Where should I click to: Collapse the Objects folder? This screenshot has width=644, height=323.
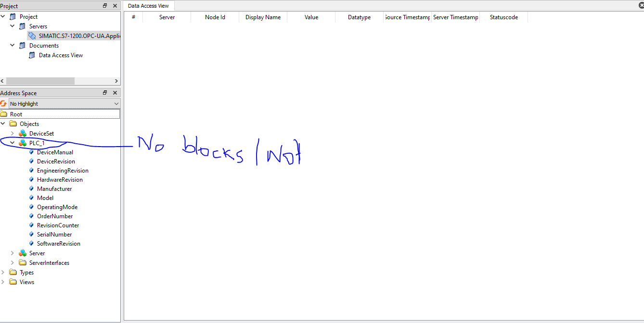3,124
